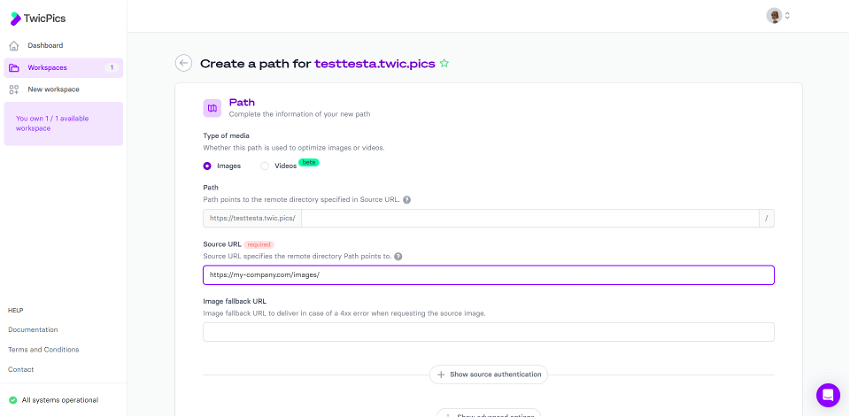Open the Source URL help question mark
This screenshot has width=850, height=417.
tap(398, 256)
